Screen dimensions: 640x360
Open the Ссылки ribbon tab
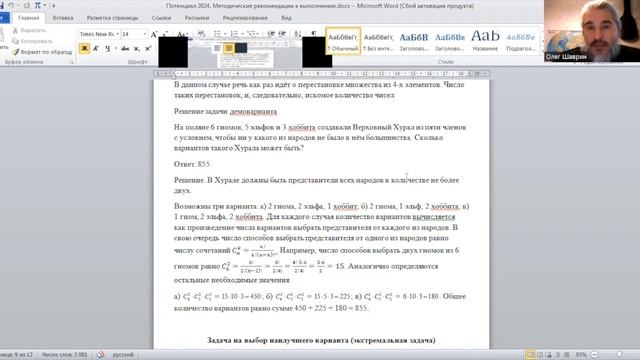(161, 18)
